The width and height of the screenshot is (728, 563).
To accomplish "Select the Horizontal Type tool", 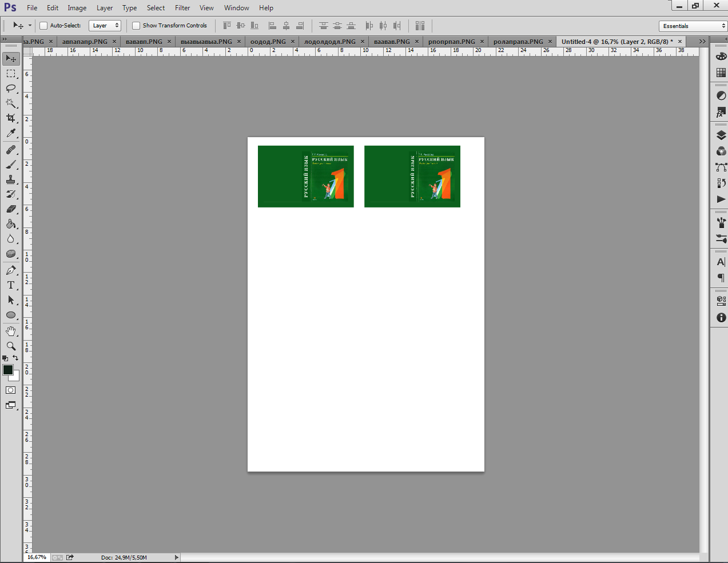I will tap(11, 285).
